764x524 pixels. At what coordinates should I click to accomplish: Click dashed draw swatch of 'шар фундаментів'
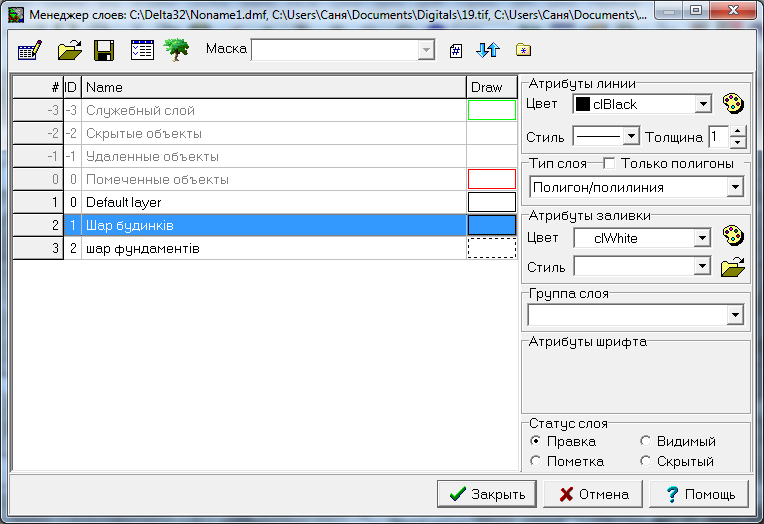click(x=492, y=248)
